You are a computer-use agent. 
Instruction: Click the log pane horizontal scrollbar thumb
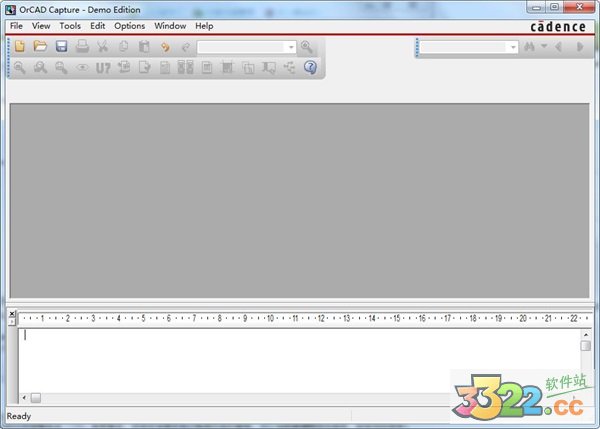pos(36,397)
